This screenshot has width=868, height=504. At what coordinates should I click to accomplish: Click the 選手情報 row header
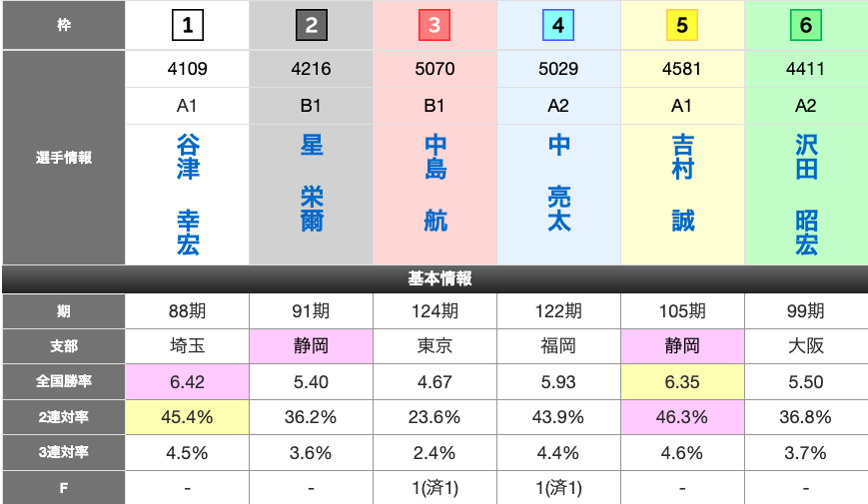pos(63,158)
